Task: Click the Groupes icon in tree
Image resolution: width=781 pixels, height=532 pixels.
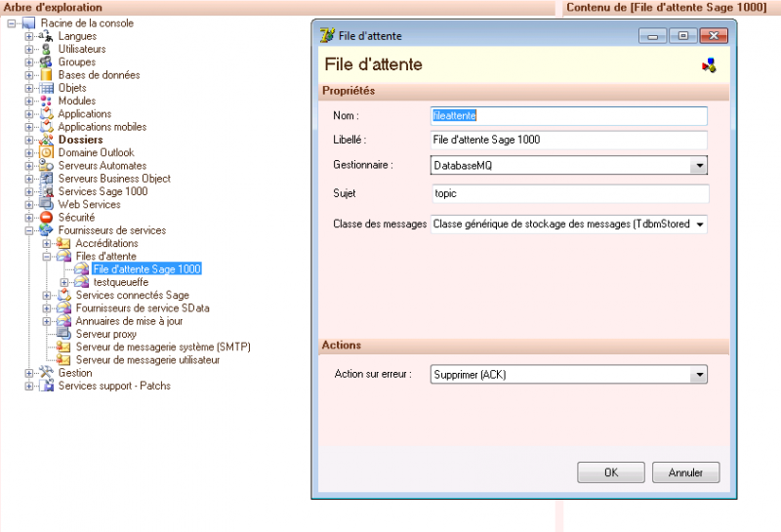Action: (x=46, y=61)
